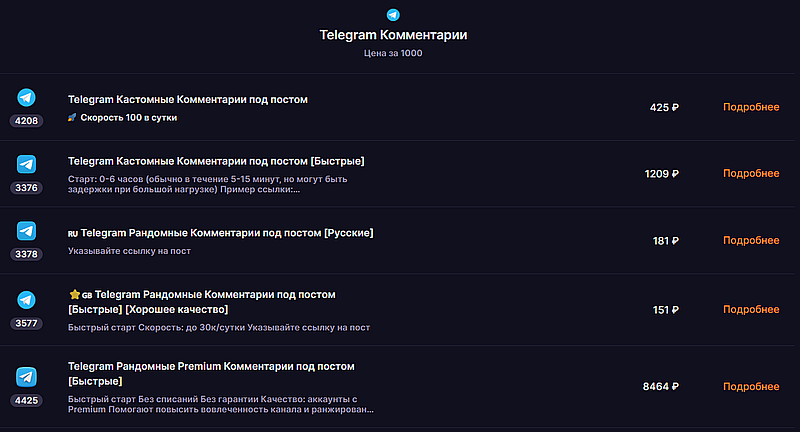The width and height of the screenshot is (800, 432).
Task: Click title Рандомные Комментарии под постом [Русские]
Action: (x=227, y=233)
